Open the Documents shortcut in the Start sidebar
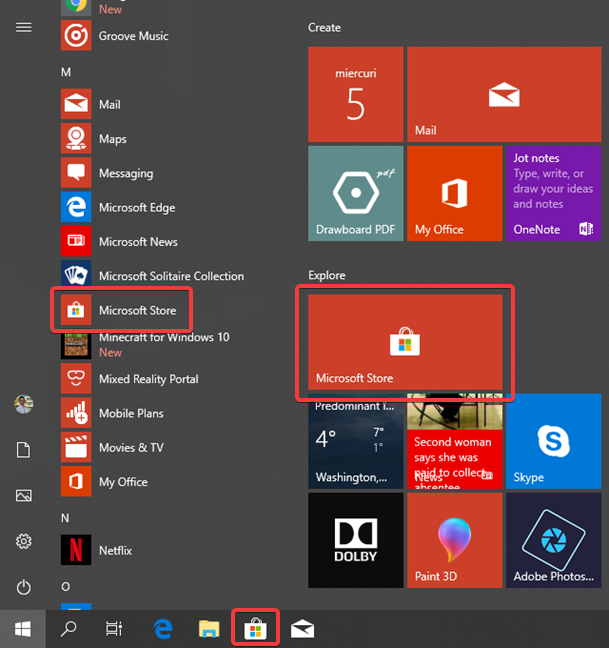Image resolution: width=609 pixels, height=648 pixels. click(x=24, y=450)
